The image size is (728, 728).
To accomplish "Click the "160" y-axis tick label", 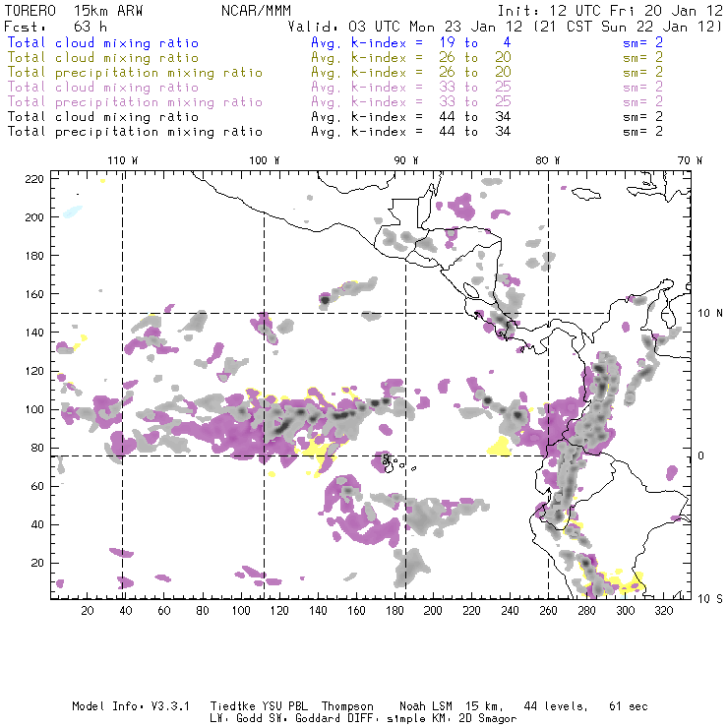I will [34, 294].
